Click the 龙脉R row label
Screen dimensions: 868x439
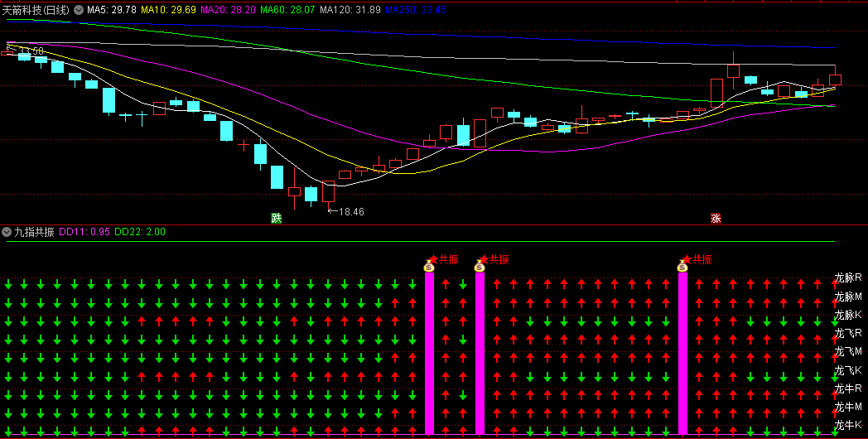848,278
